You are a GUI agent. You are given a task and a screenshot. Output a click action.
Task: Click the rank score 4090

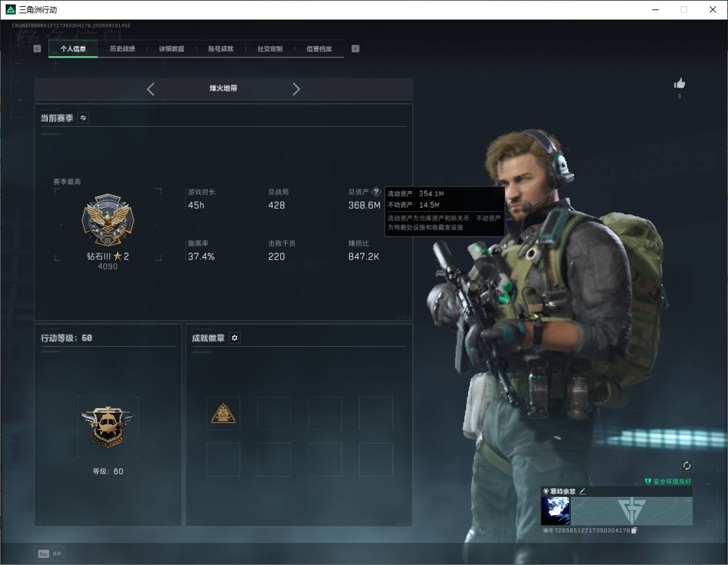108,267
